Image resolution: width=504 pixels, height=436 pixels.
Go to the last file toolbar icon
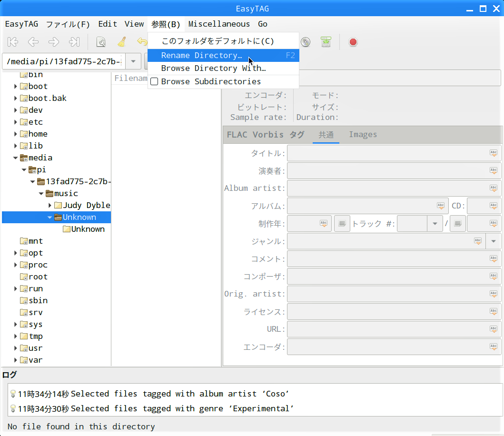74,42
